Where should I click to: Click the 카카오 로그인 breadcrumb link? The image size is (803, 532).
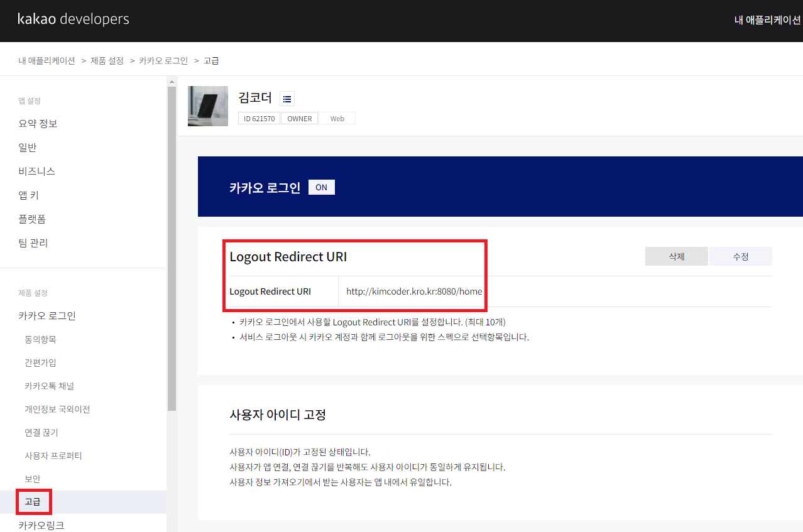click(x=163, y=60)
